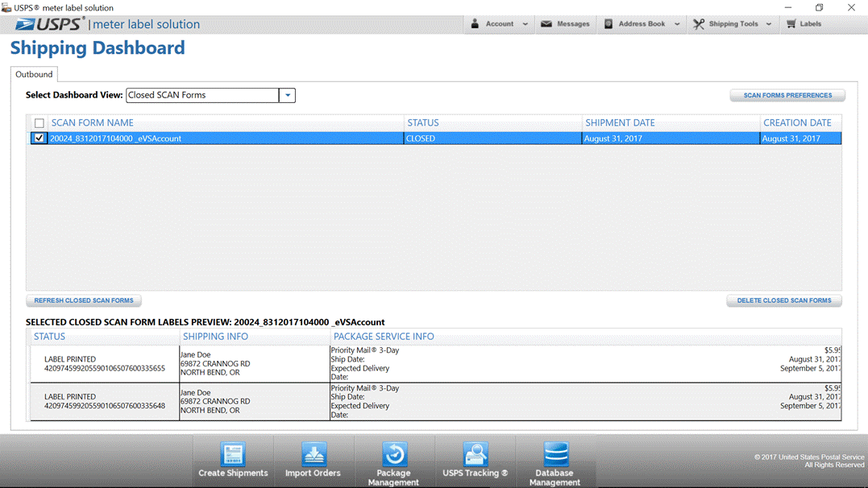Viewport: 868px width, 488px height.
Task: Open the Address Book menu
Action: [642, 24]
